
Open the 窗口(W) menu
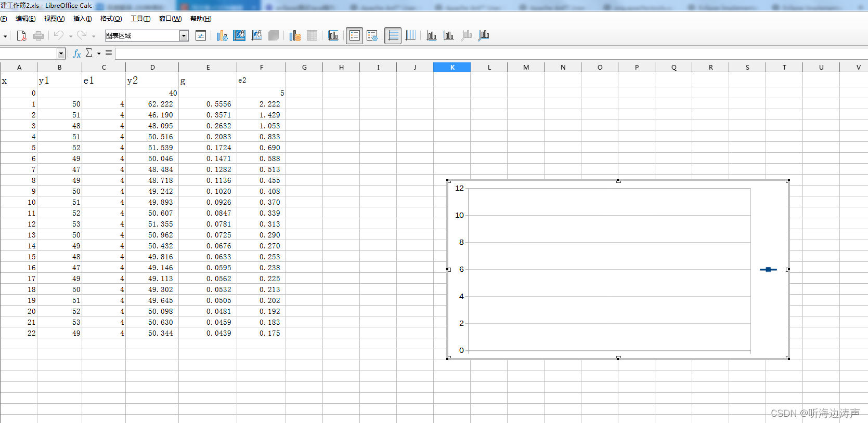click(170, 19)
